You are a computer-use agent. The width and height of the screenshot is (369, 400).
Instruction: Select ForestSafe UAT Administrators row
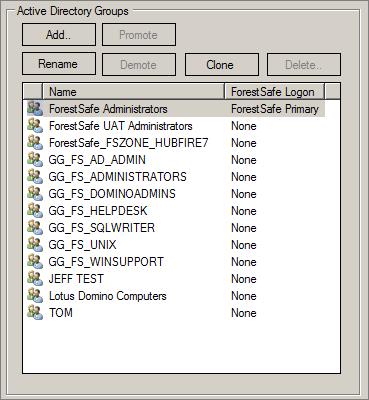pyautogui.click(x=175, y=126)
